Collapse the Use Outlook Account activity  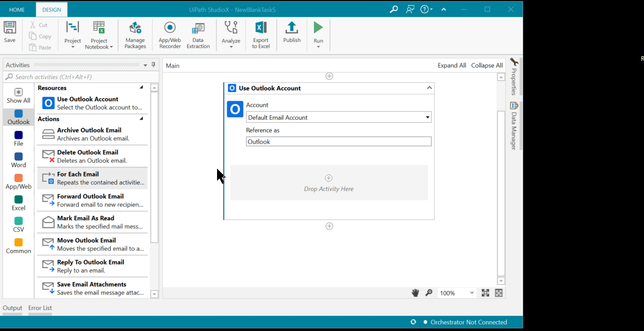429,87
